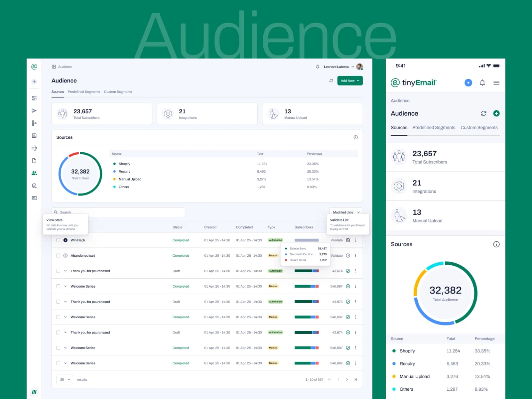
Task: Switch to the Predefined Segments tab
Action: (x=84, y=92)
